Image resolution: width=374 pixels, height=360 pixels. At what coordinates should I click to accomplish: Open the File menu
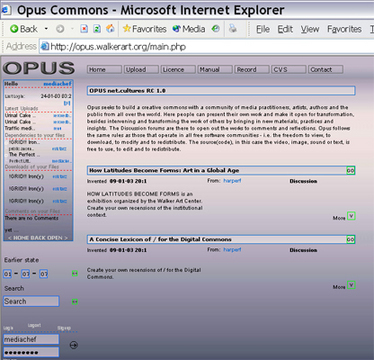pos(263,29)
